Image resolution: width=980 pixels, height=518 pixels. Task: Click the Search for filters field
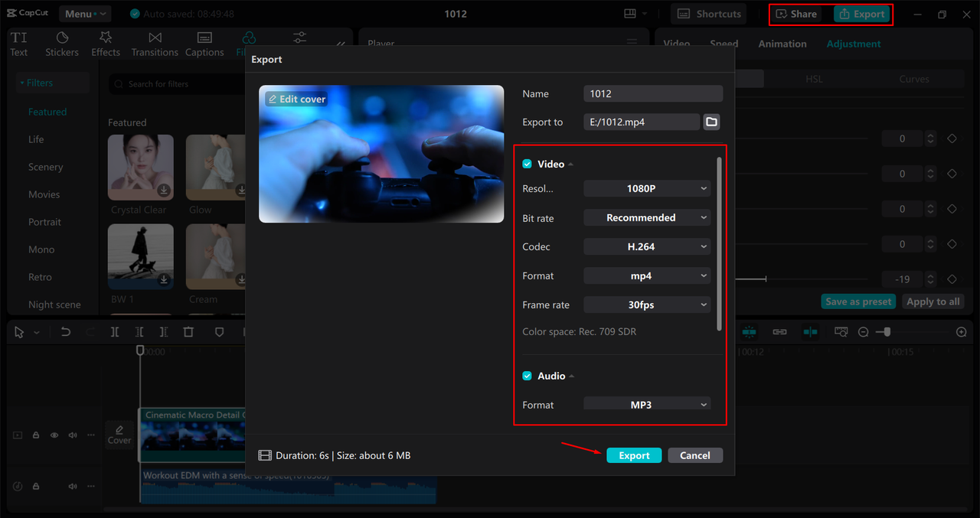(178, 84)
